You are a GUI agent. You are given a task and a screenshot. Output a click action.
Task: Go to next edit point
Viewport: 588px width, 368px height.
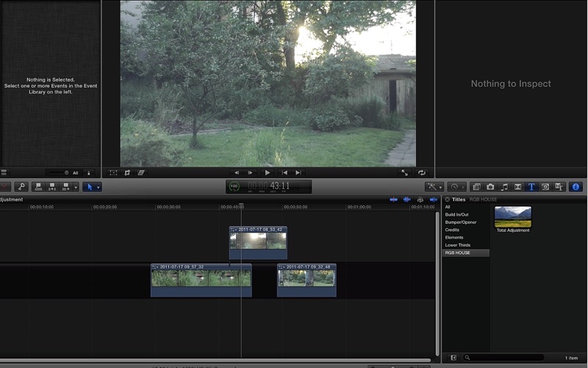click(298, 173)
